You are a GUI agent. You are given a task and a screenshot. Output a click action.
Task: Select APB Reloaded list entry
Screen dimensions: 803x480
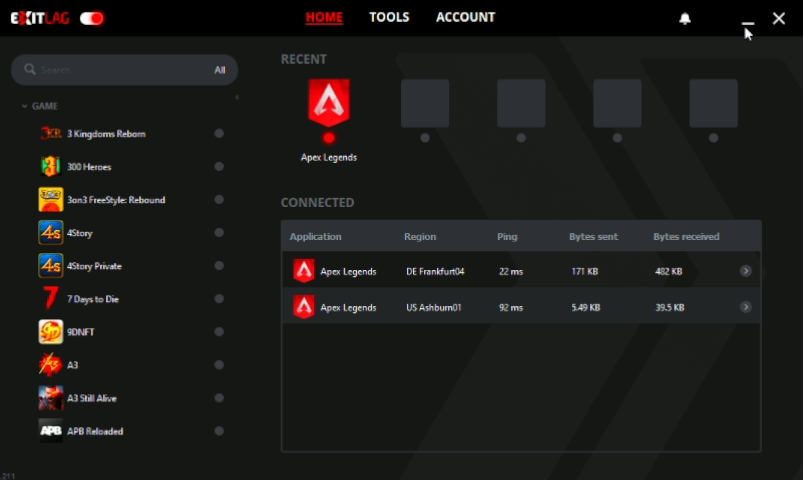(x=95, y=431)
